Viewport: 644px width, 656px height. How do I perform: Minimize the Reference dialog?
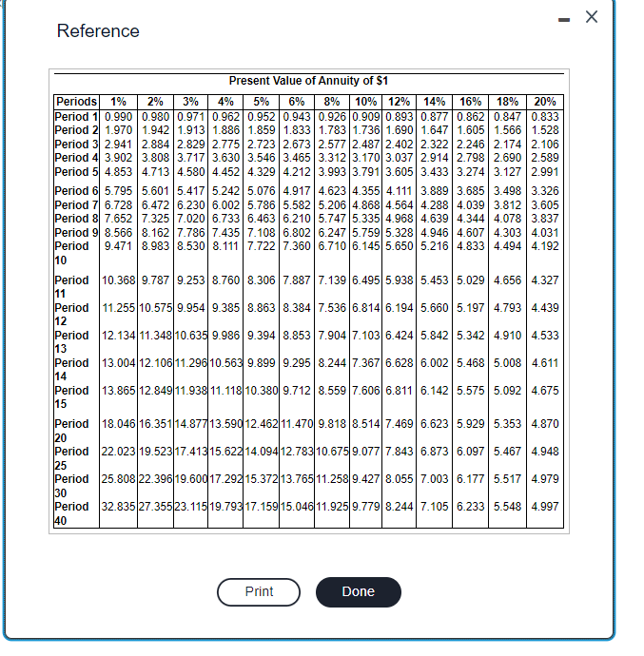(x=564, y=20)
